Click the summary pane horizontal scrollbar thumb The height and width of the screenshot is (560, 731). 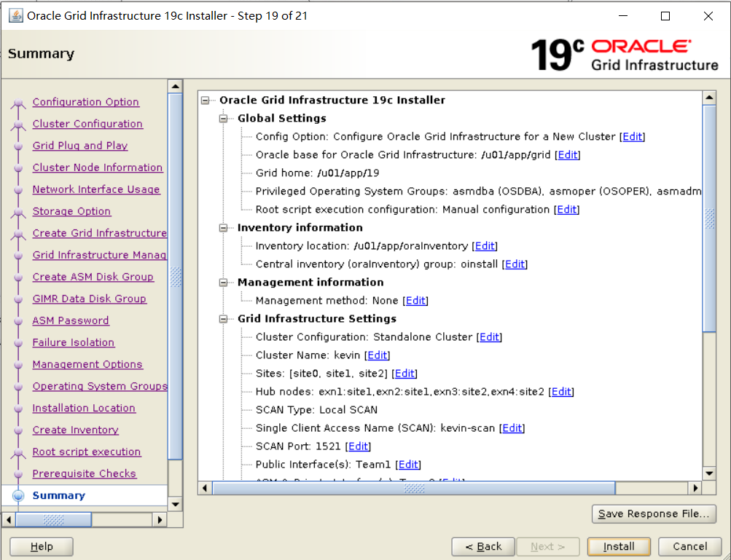click(414, 488)
